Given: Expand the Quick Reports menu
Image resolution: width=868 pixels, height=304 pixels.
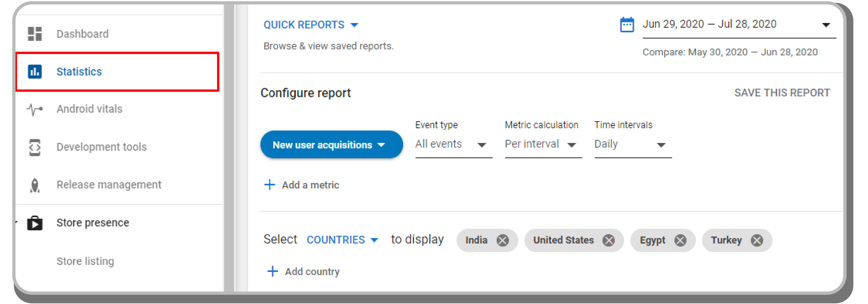Looking at the screenshot, I should [x=311, y=25].
